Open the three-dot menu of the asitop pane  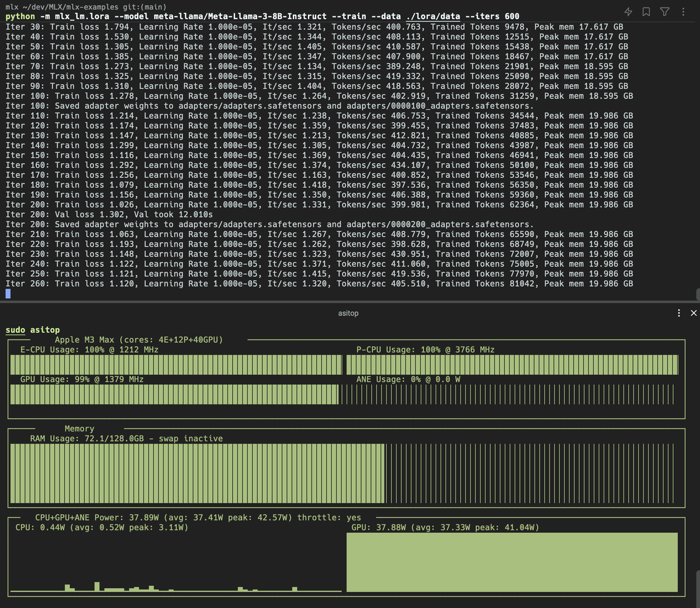pyautogui.click(x=679, y=313)
